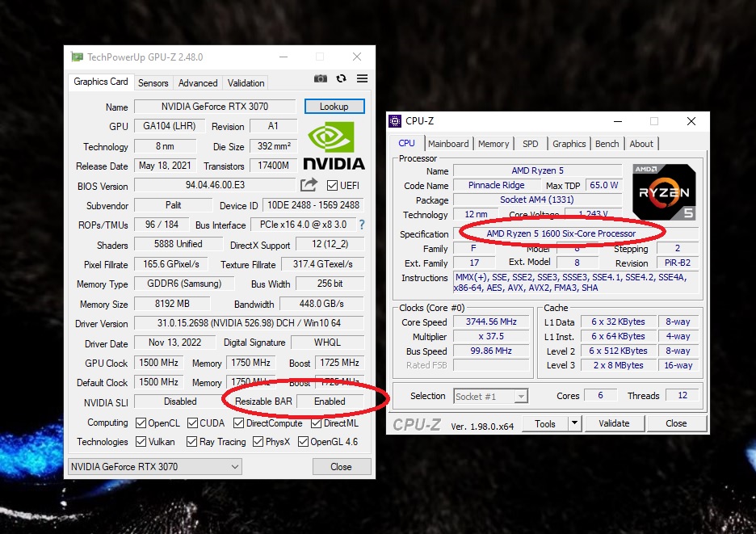
Task: Open the Memory tab in CPU-Z
Action: pyautogui.click(x=493, y=144)
